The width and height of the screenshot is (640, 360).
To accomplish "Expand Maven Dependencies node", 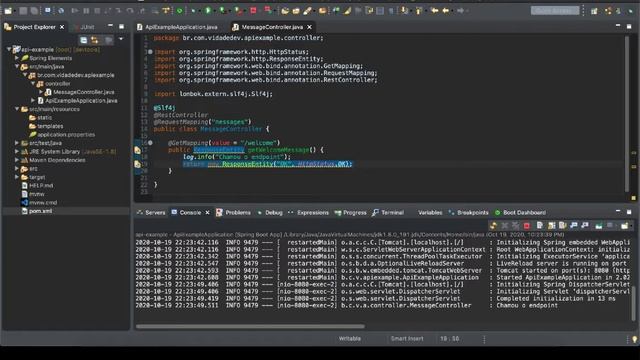I will click(17, 160).
